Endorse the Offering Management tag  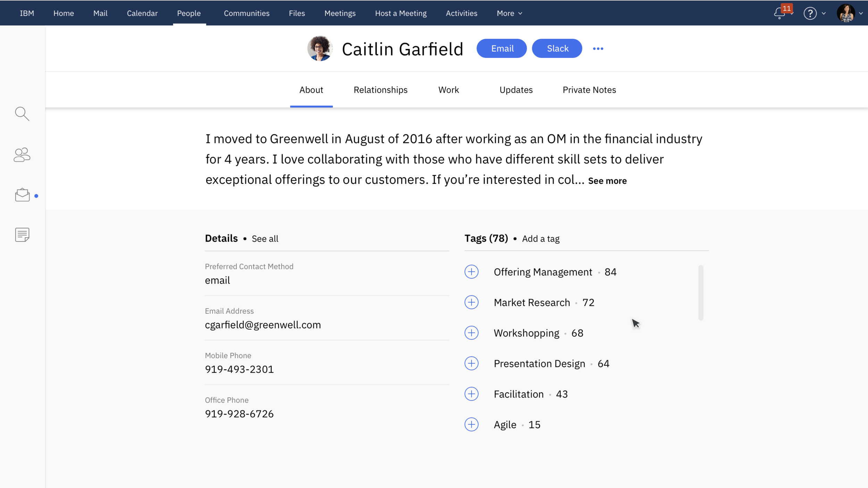point(471,272)
